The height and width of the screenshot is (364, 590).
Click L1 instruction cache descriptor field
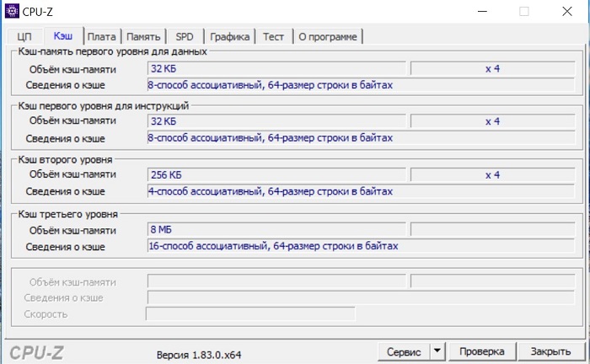pos(361,138)
